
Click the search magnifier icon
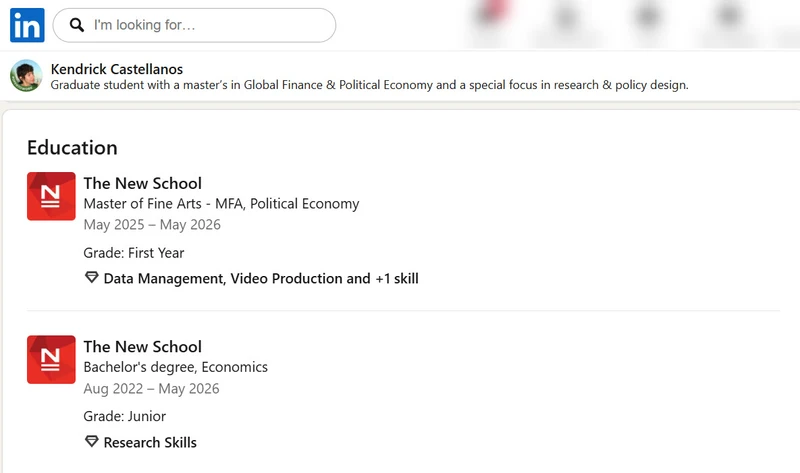pos(77,25)
